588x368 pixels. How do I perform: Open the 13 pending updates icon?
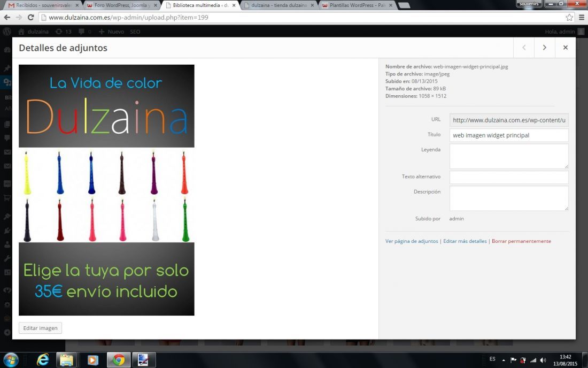point(64,32)
